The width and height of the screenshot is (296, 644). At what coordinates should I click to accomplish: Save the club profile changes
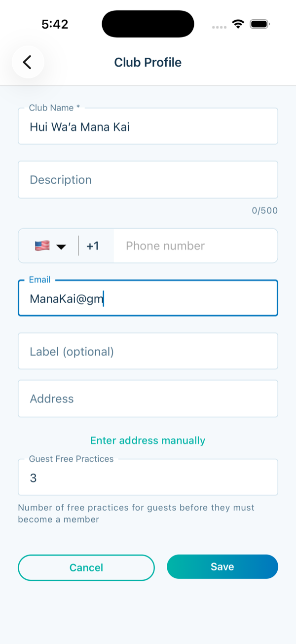(222, 567)
